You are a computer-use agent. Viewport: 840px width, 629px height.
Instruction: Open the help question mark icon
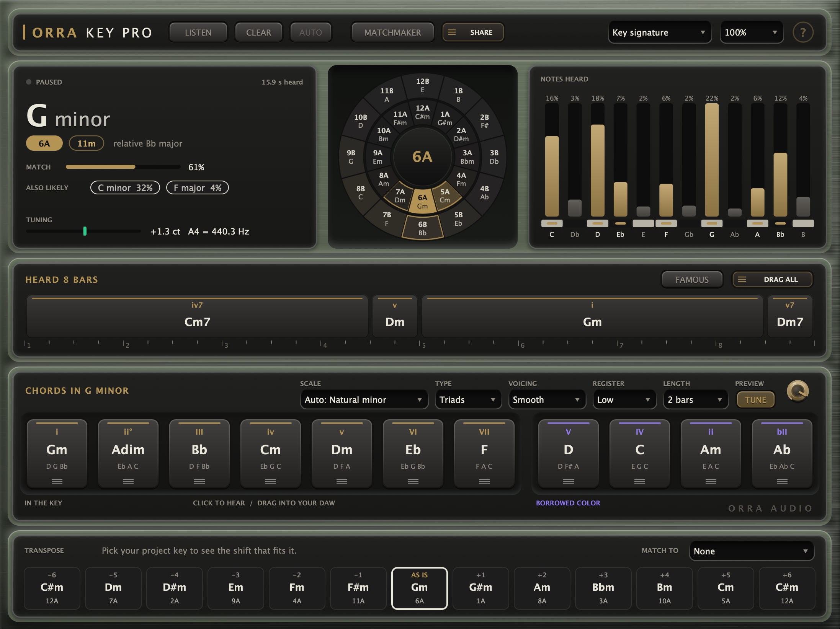coord(803,33)
